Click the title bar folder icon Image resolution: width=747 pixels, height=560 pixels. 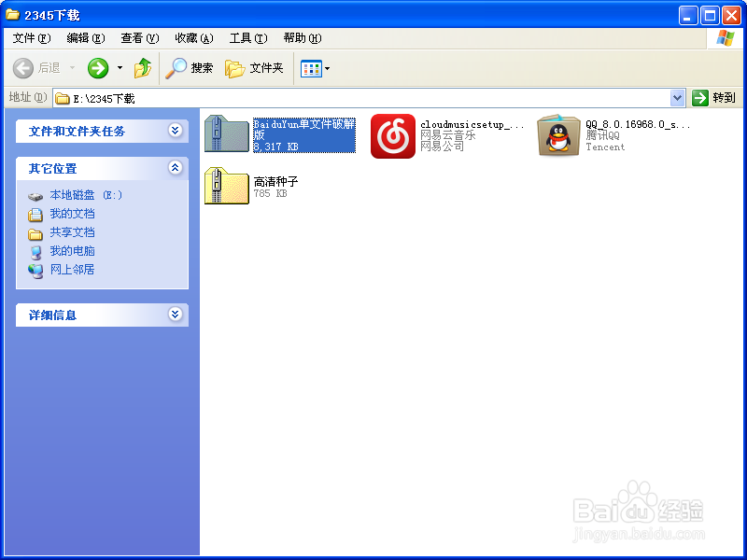click(12, 15)
